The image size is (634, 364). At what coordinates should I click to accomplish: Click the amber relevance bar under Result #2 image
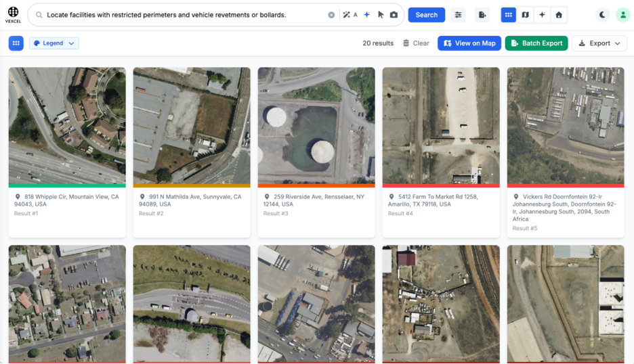[x=192, y=186]
